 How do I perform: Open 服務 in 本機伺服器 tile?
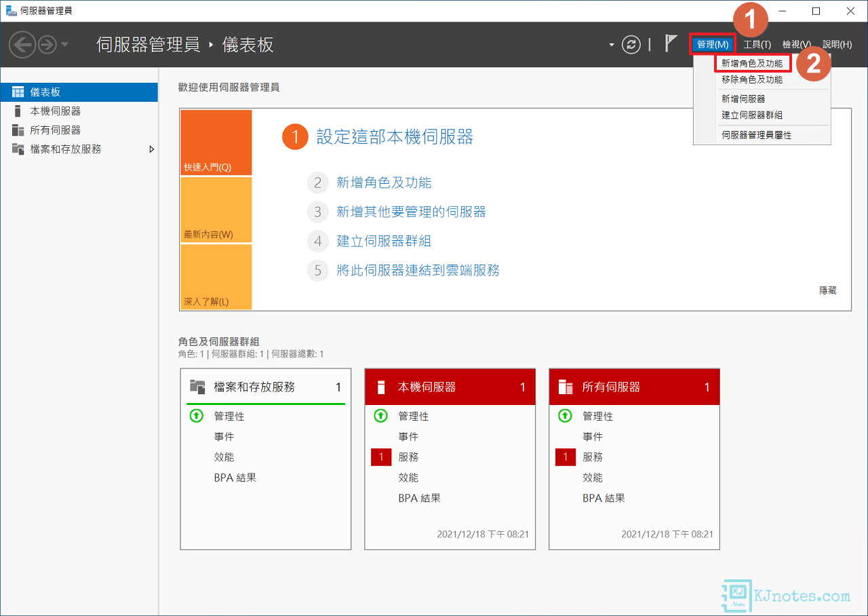click(x=409, y=457)
